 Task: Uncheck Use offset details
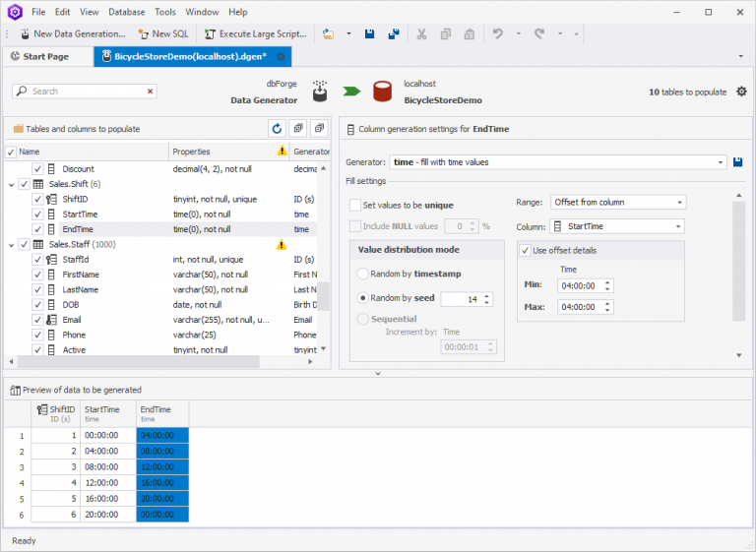(x=525, y=250)
